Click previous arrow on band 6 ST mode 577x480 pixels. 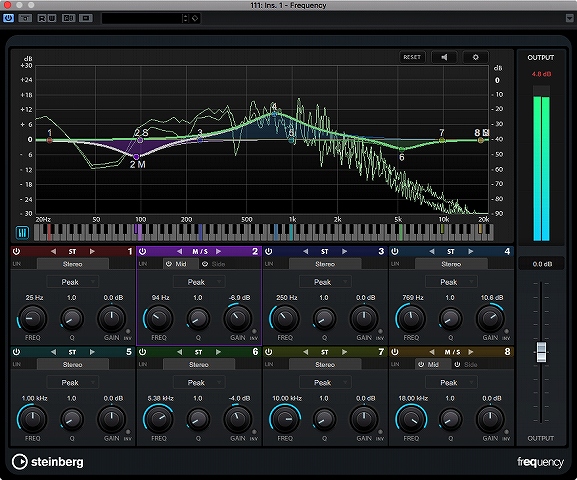pyautogui.click(x=179, y=352)
